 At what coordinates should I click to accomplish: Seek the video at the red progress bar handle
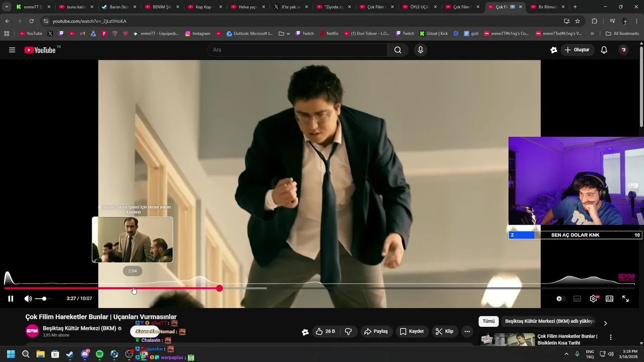(x=219, y=288)
